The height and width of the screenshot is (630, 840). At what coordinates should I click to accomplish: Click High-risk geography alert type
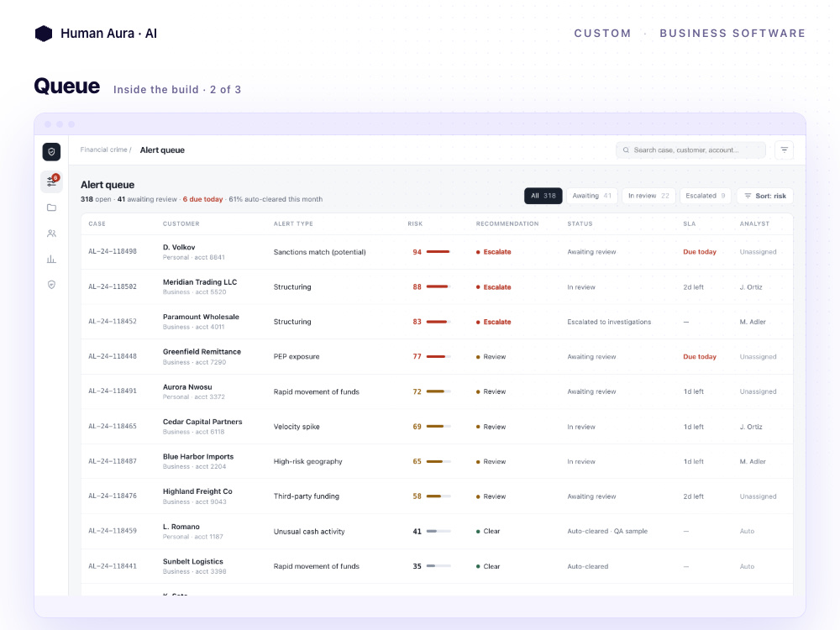pos(307,461)
